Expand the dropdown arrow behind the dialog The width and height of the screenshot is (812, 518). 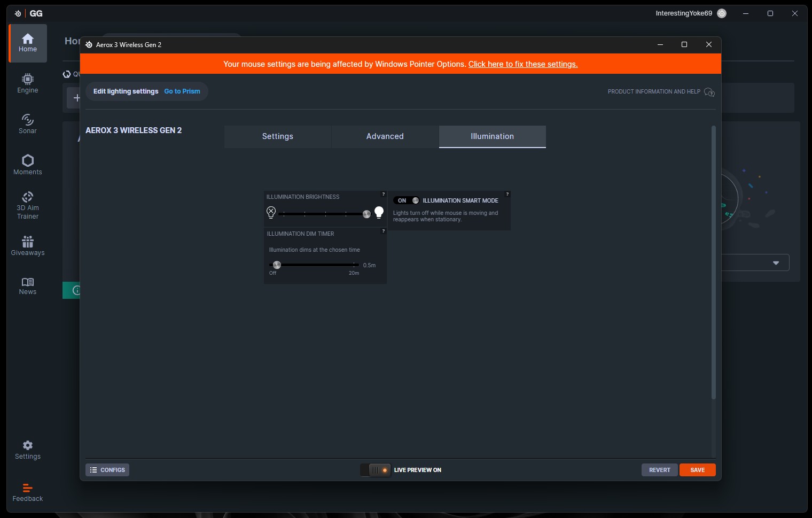[x=776, y=262]
